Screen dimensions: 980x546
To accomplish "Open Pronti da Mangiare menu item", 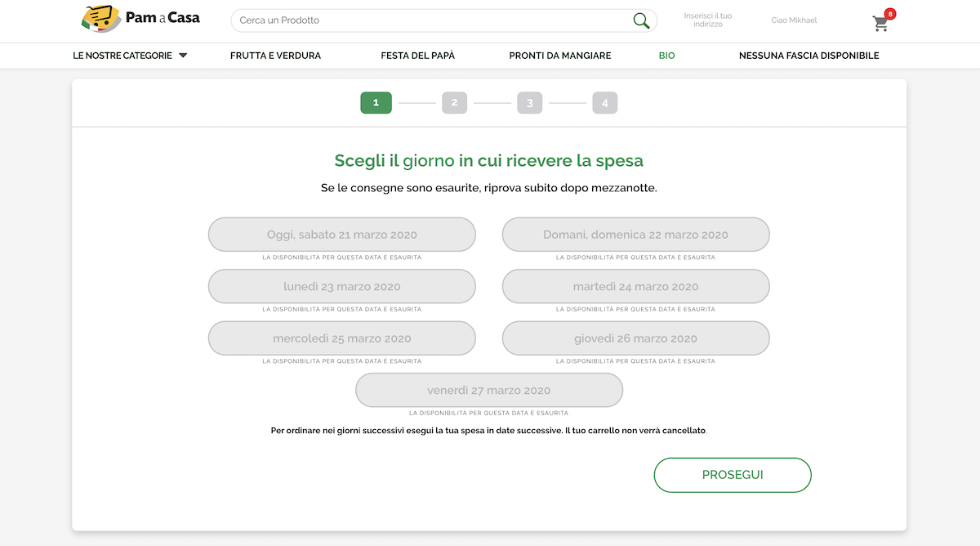I will coord(559,56).
